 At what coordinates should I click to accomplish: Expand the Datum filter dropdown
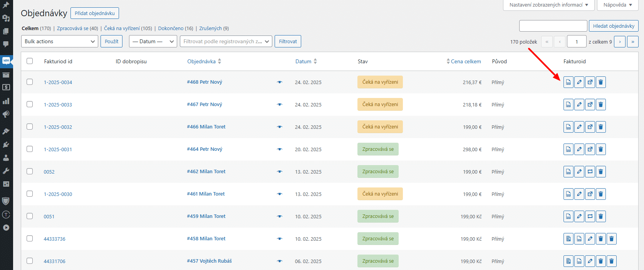[153, 41]
